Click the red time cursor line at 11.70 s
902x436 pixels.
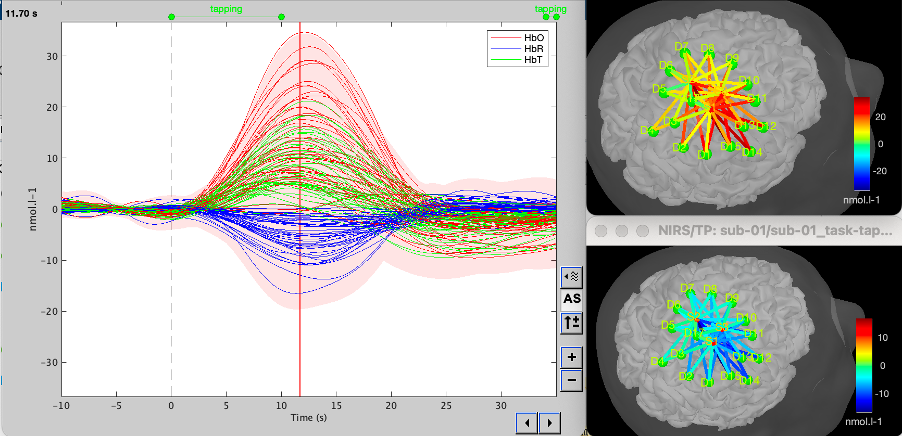(300, 208)
